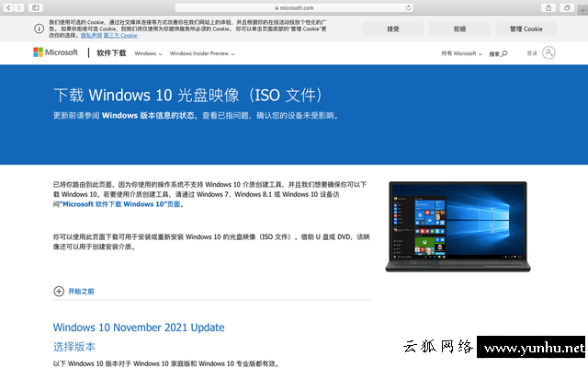The width and height of the screenshot is (588, 368).
Task: Reload the page using the refresh icon
Action: pyautogui.click(x=408, y=7)
